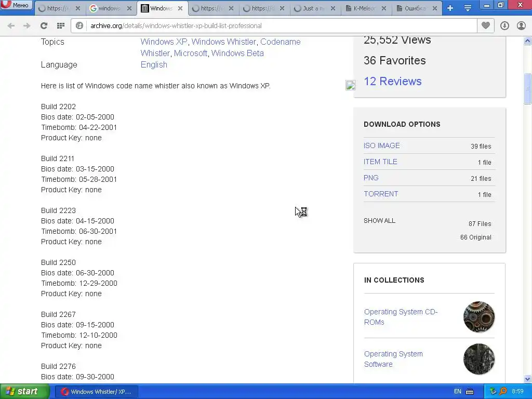The image size is (532, 399).
Task: Open the Microsoft topic link
Action: click(x=190, y=54)
